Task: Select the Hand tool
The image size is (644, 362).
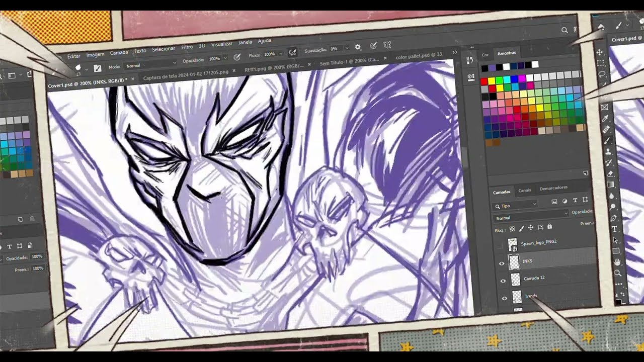Action: (x=617, y=262)
